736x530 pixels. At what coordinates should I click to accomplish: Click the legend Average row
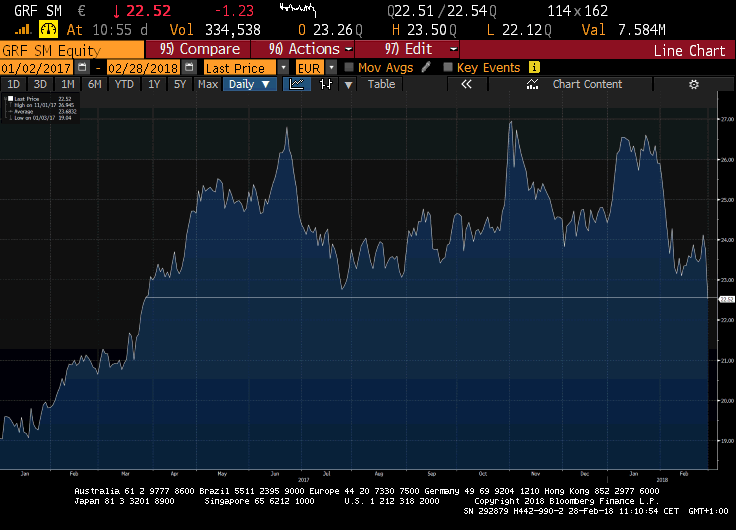(42, 112)
